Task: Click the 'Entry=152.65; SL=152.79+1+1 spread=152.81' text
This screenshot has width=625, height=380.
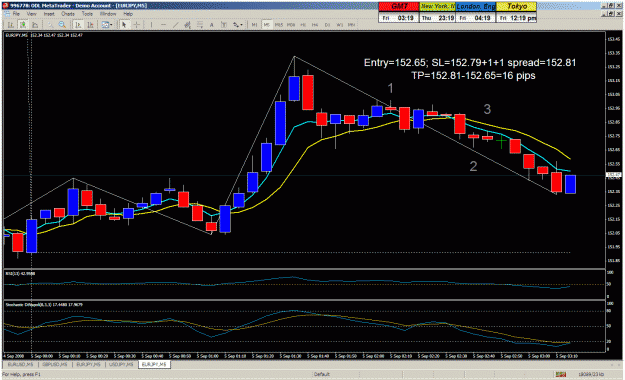Action: click(x=470, y=63)
